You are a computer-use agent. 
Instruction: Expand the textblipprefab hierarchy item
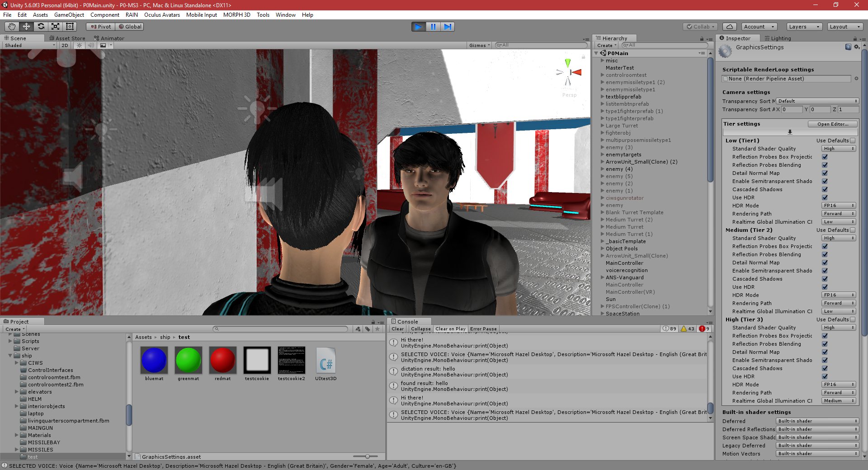(602, 97)
